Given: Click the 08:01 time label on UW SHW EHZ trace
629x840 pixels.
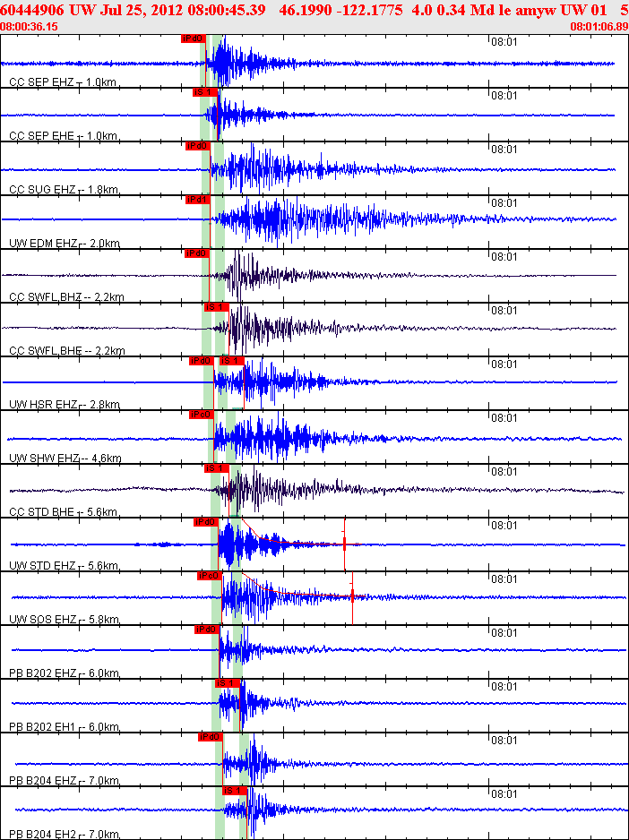Looking at the screenshot, I should coord(504,418).
